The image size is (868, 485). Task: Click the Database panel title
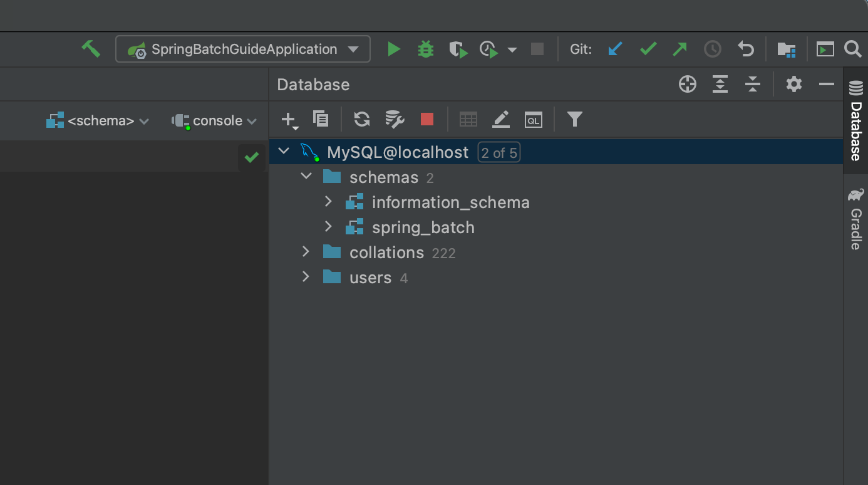pyautogui.click(x=313, y=85)
